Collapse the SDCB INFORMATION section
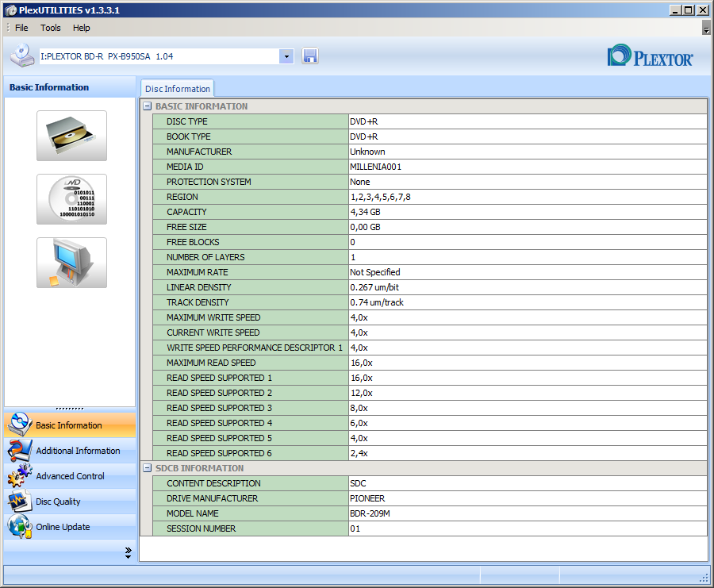The width and height of the screenshot is (714, 588). click(x=147, y=467)
